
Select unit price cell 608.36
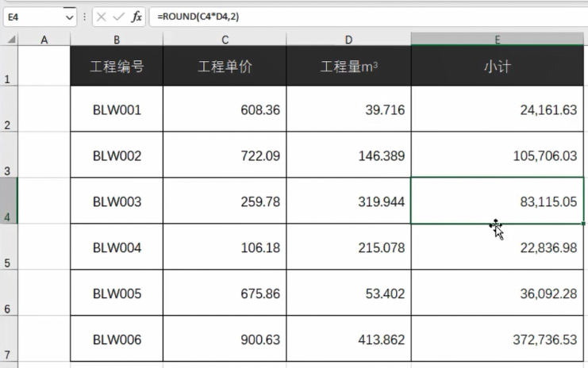pos(225,109)
